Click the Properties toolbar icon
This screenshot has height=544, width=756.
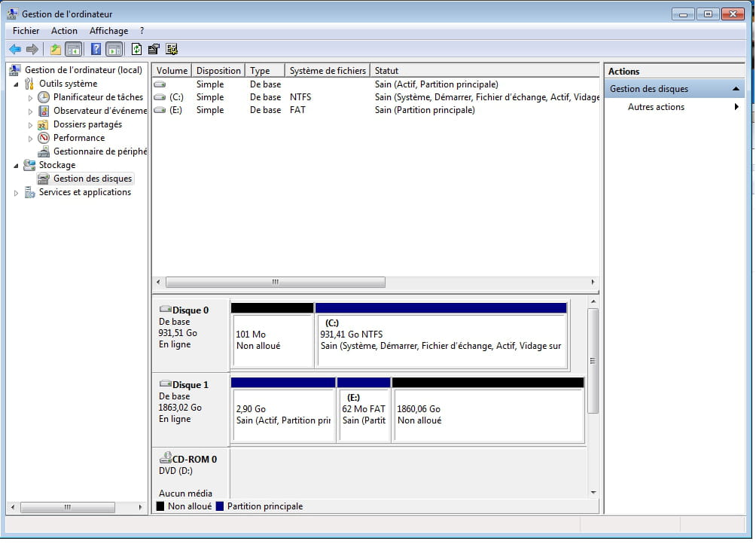(x=154, y=50)
